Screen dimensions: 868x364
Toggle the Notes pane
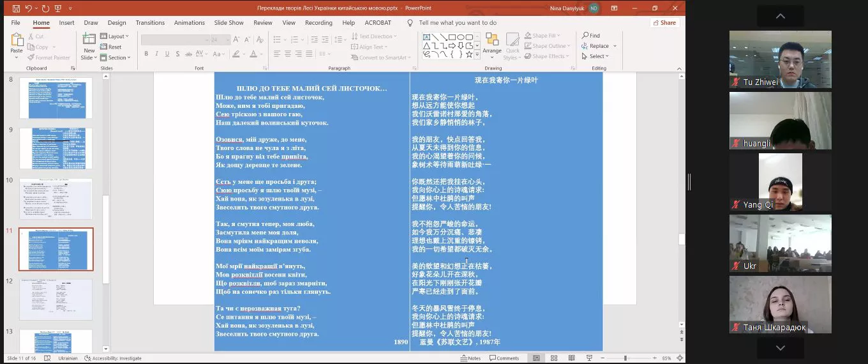pyautogui.click(x=471, y=358)
